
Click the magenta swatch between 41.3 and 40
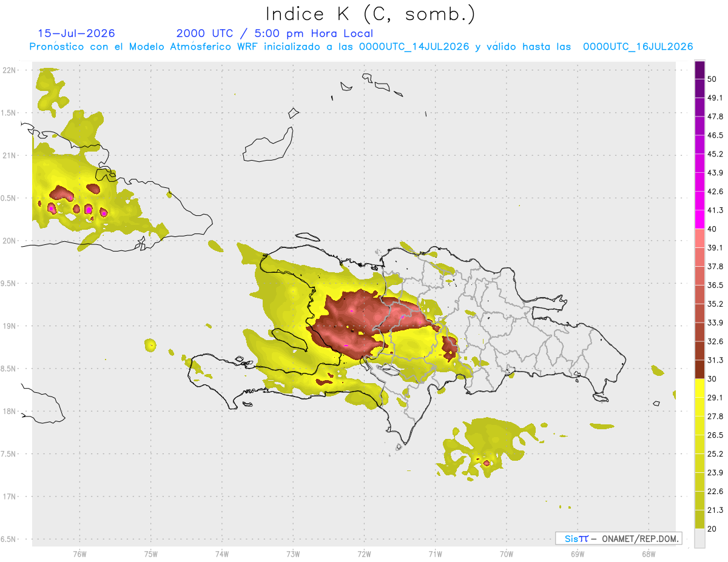coord(699,220)
